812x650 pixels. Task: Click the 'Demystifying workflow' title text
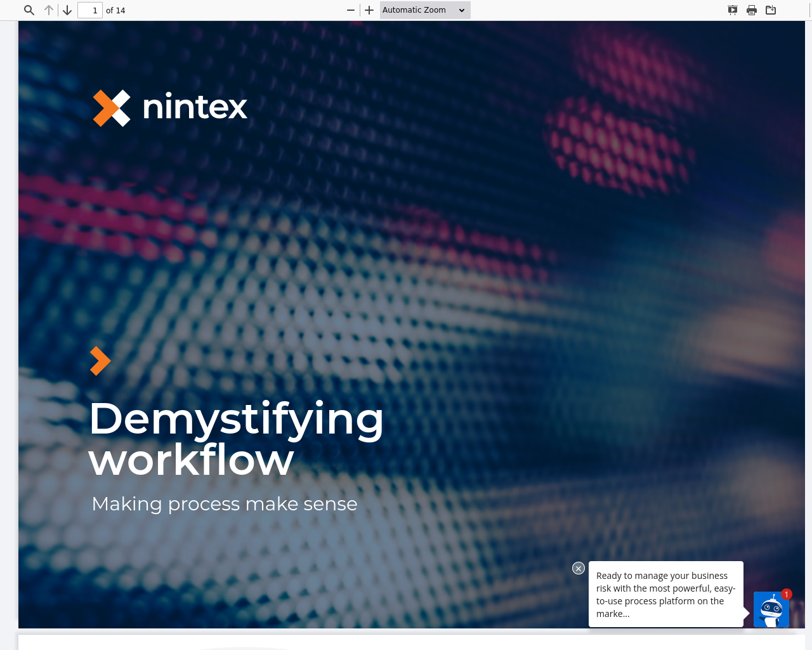[x=236, y=439]
